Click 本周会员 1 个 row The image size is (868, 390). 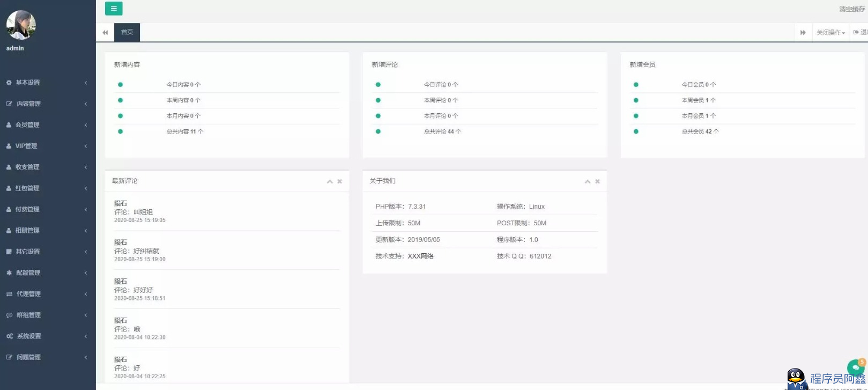[x=743, y=100]
